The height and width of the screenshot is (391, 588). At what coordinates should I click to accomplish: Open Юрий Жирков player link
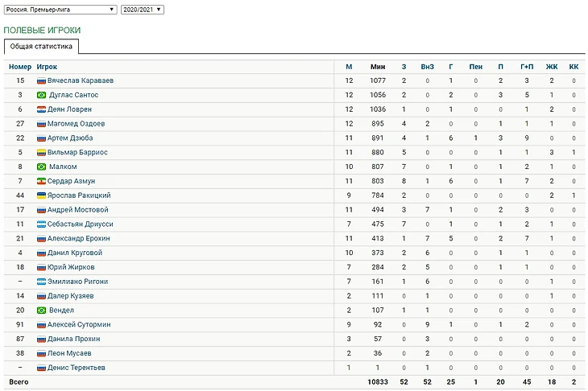pos(71,267)
